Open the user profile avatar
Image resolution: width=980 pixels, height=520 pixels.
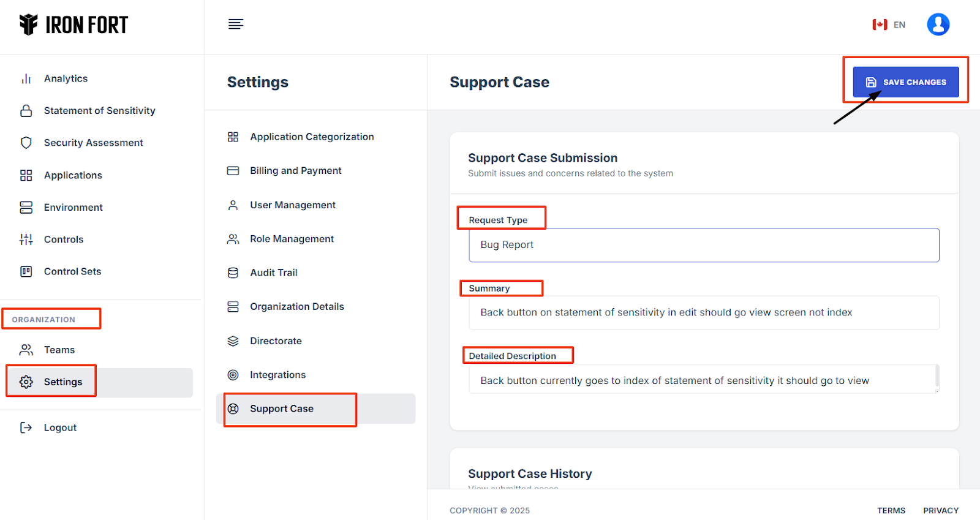[x=938, y=24]
